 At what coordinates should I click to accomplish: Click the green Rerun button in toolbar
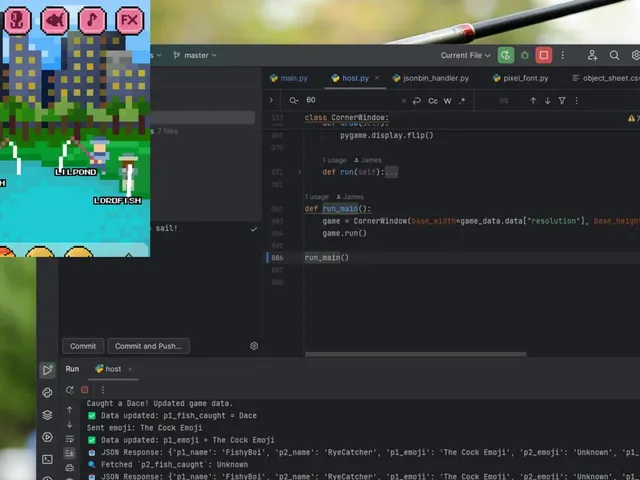[505, 55]
